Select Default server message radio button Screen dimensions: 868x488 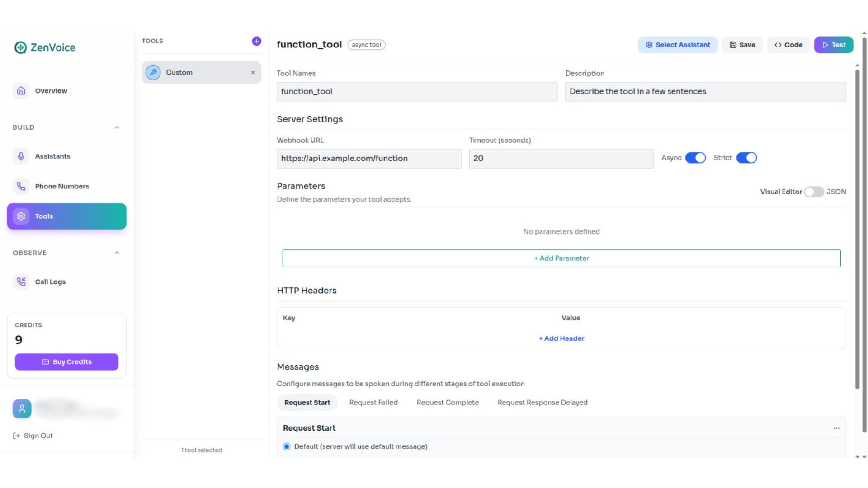click(x=287, y=446)
